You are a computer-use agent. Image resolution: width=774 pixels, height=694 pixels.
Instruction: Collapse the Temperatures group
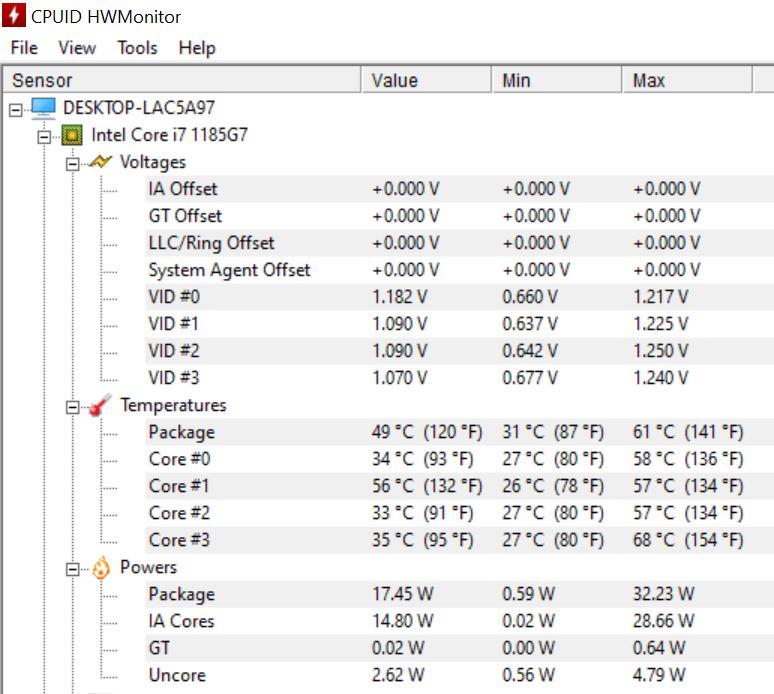(73, 407)
